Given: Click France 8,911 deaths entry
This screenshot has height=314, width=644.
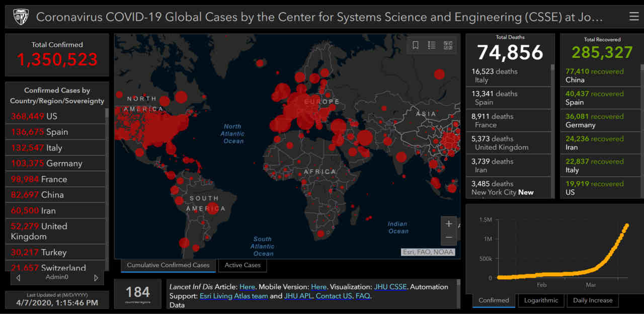Looking at the screenshot, I should [508, 120].
